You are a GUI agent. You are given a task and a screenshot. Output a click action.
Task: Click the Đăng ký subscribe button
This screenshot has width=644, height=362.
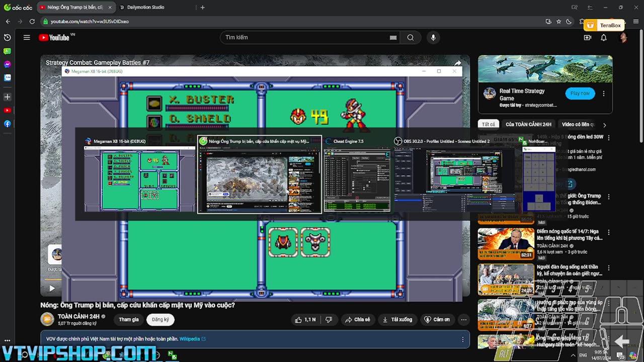[x=160, y=319]
